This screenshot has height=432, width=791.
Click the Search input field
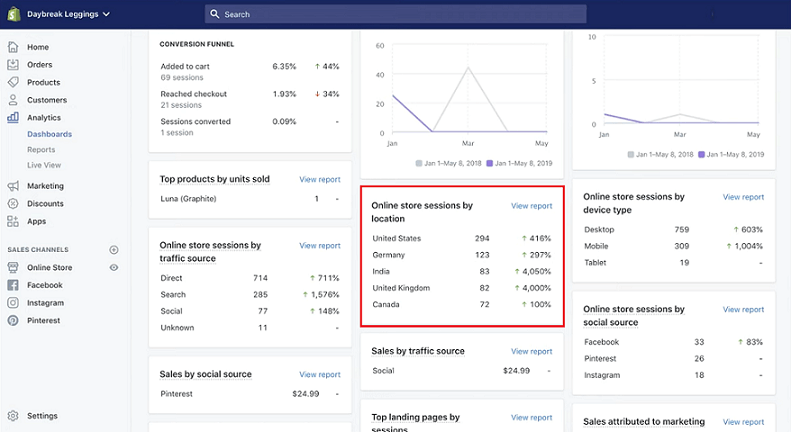(x=400, y=15)
